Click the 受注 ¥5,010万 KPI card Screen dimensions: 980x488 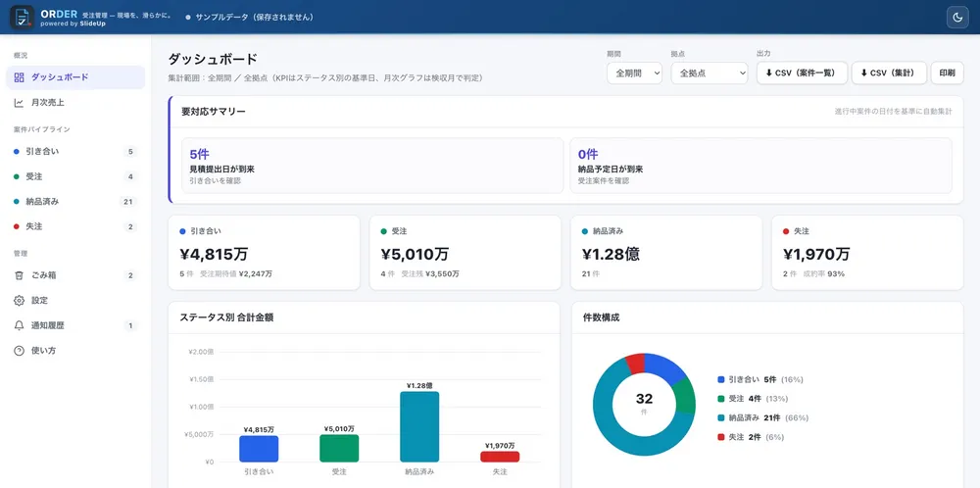(465, 253)
